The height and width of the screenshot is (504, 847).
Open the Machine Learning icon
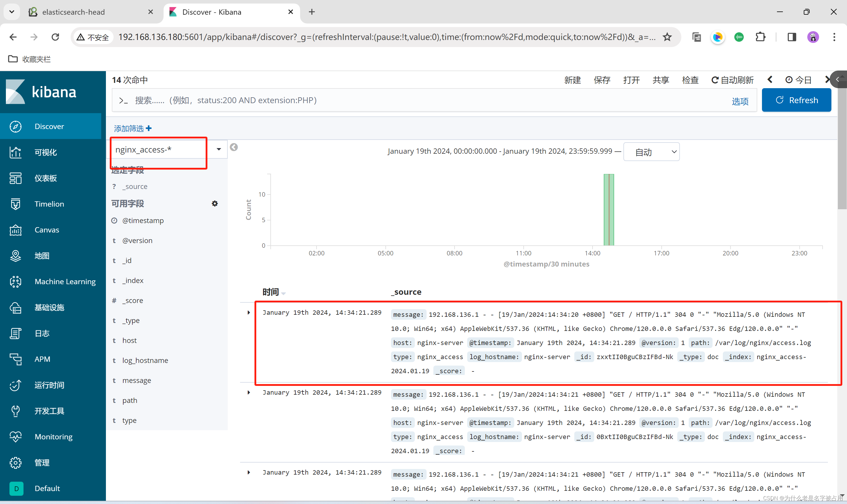coord(15,282)
